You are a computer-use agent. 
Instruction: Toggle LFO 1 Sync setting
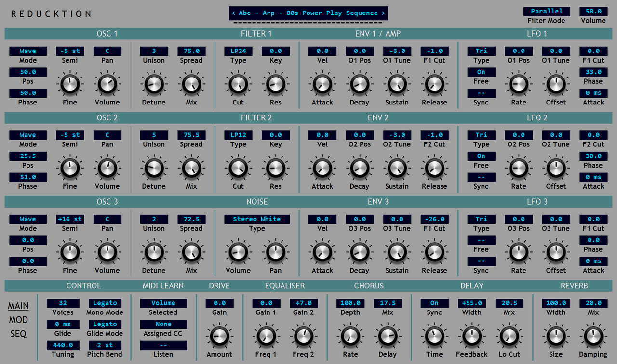tap(481, 93)
